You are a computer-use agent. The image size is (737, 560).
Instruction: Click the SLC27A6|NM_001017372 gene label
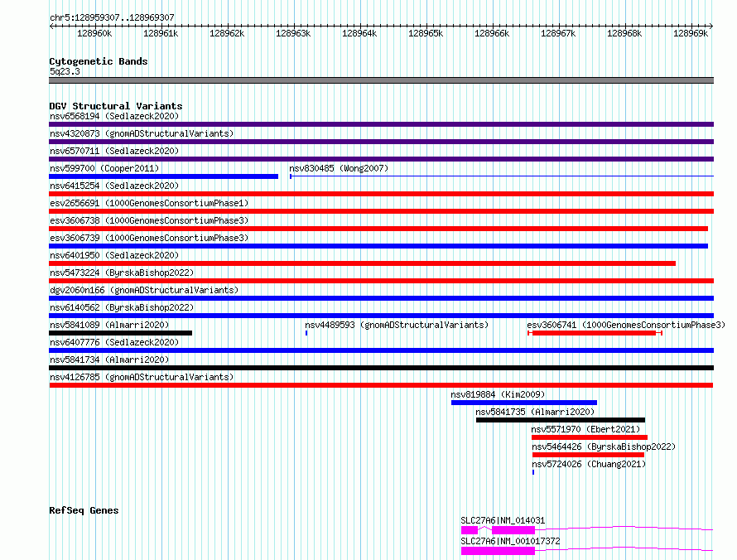tap(510, 541)
